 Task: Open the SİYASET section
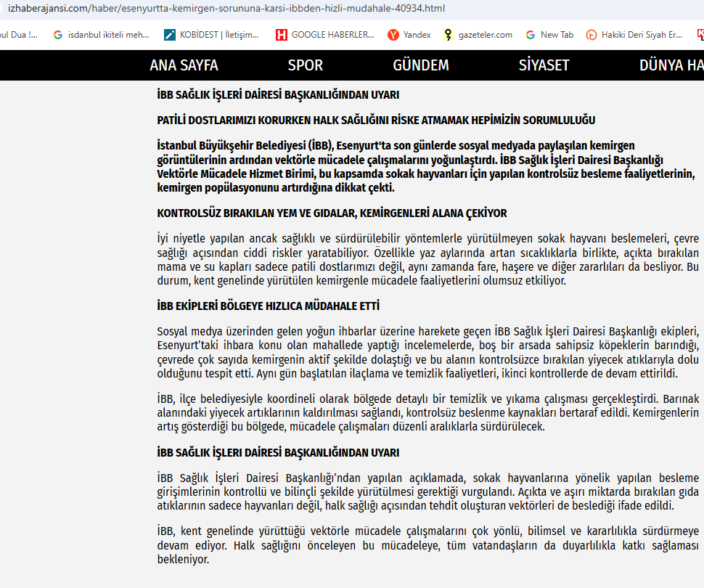coord(544,65)
